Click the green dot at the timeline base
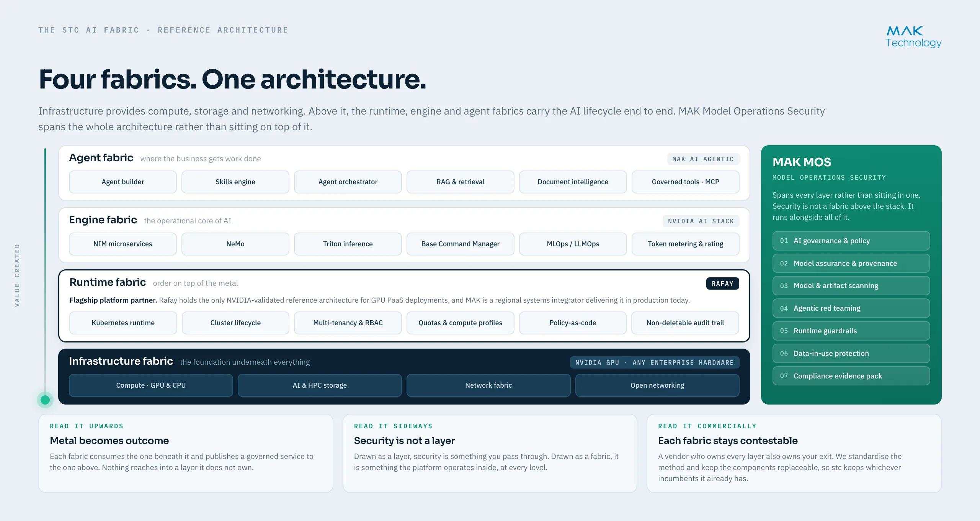 45,400
